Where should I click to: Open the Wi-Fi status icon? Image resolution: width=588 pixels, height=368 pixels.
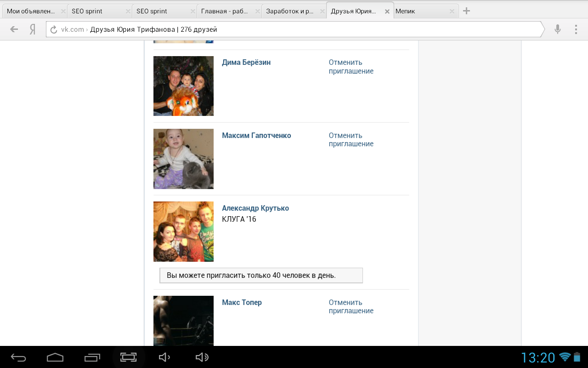[x=565, y=357]
